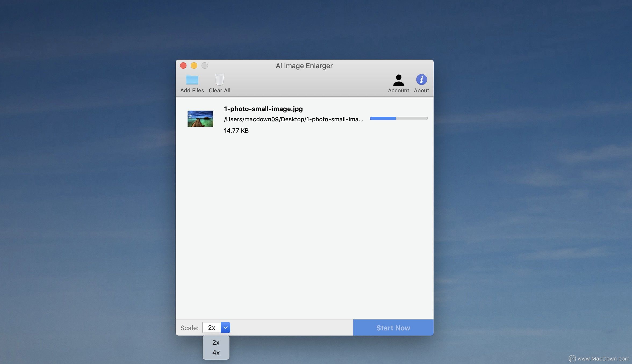This screenshot has height=364, width=632.
Task: Open the Account person icon
Action: [398, 80]
